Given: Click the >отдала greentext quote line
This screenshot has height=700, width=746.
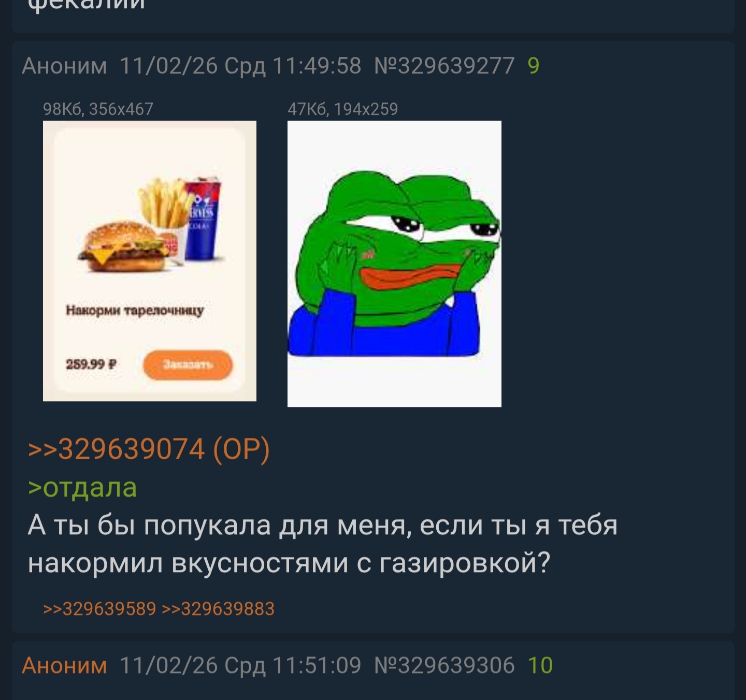Looking at the screenshot, I should [x=82, y=487].
